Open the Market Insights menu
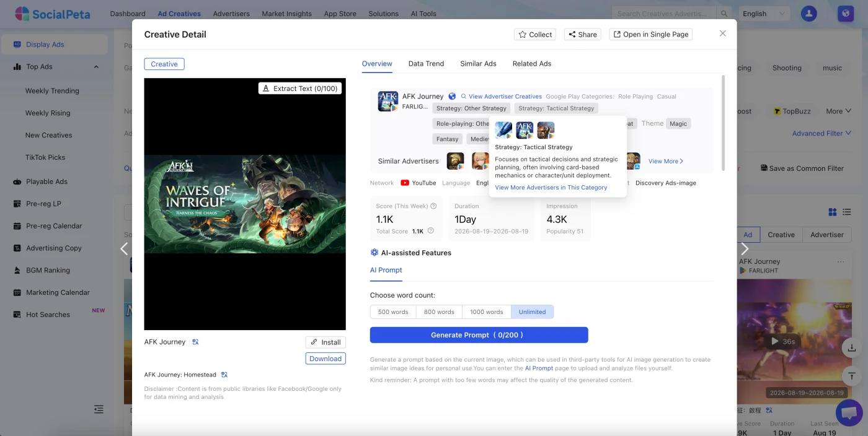The image size is (868, 436). pyautogui.click(x=286, y=14)
